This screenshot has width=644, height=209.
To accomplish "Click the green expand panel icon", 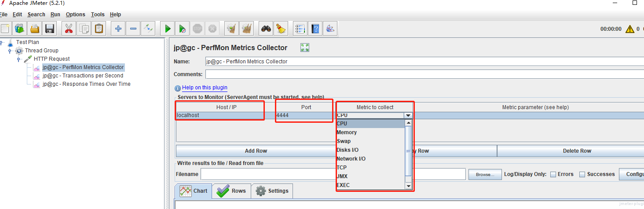I will pos(305,48).
